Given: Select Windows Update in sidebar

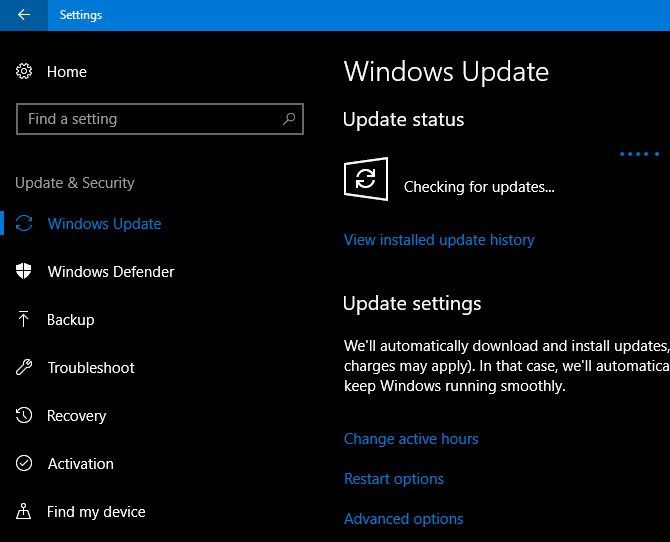Looking at the screenshot, I should point(104,224).
